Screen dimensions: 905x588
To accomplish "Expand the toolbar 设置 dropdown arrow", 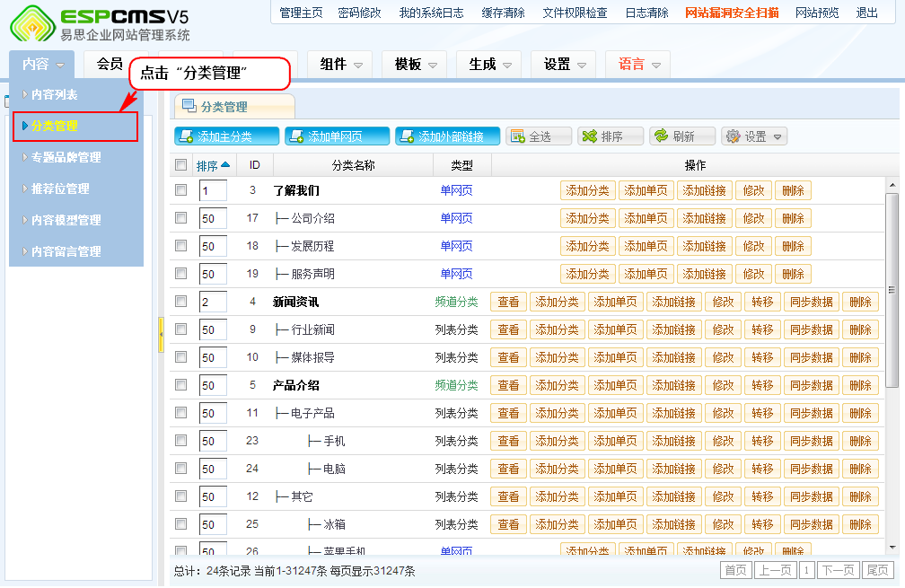I will [778, 136].
